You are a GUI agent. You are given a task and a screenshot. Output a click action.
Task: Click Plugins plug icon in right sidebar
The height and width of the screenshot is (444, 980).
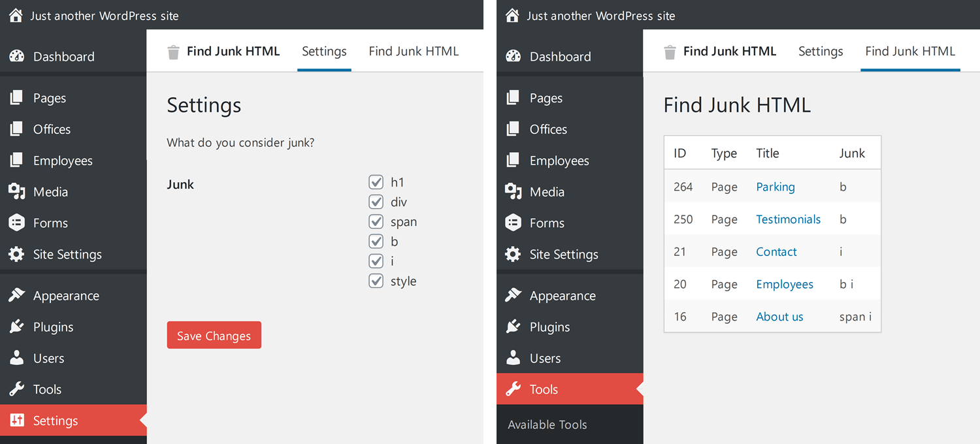[513, 326]
